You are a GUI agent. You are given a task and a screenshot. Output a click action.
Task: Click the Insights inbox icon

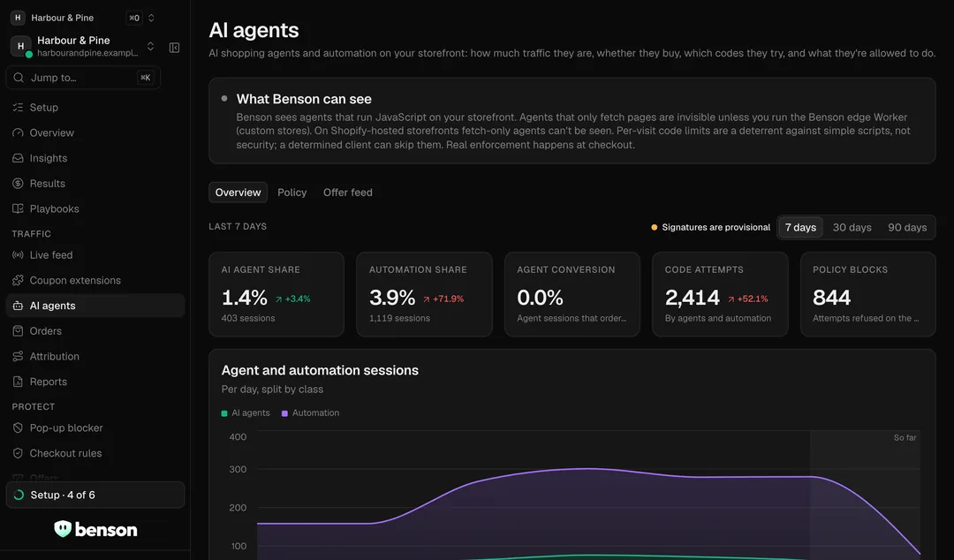tap(18, 158)
